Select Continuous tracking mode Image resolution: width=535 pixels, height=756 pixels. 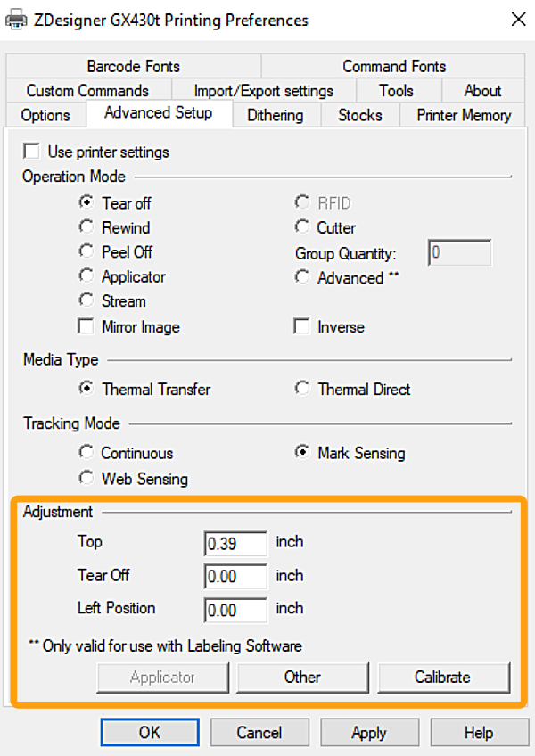click(86, 452)
